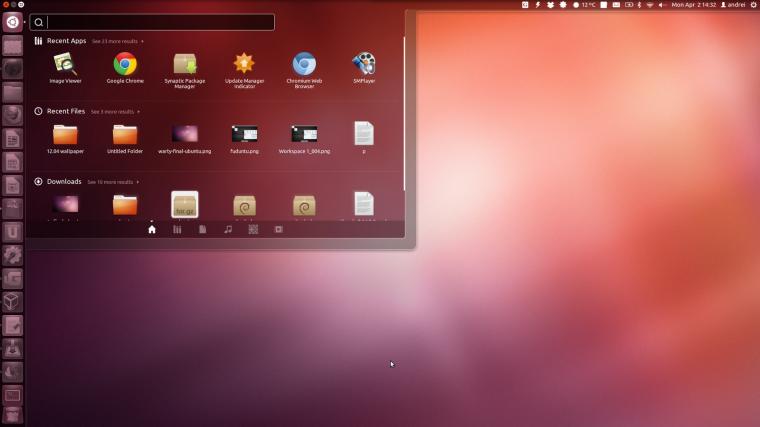Switch to the Applications lens tab
The image size is (760, 427).
(177, 229)
